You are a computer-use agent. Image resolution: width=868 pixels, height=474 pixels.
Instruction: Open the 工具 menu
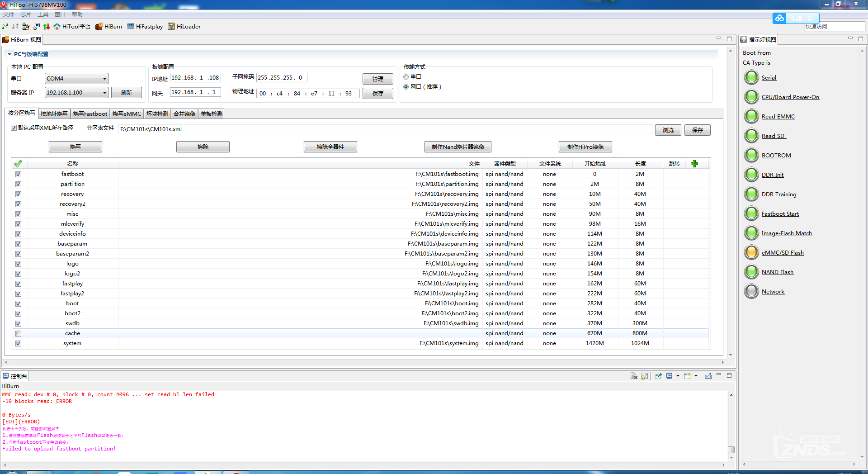43,14
